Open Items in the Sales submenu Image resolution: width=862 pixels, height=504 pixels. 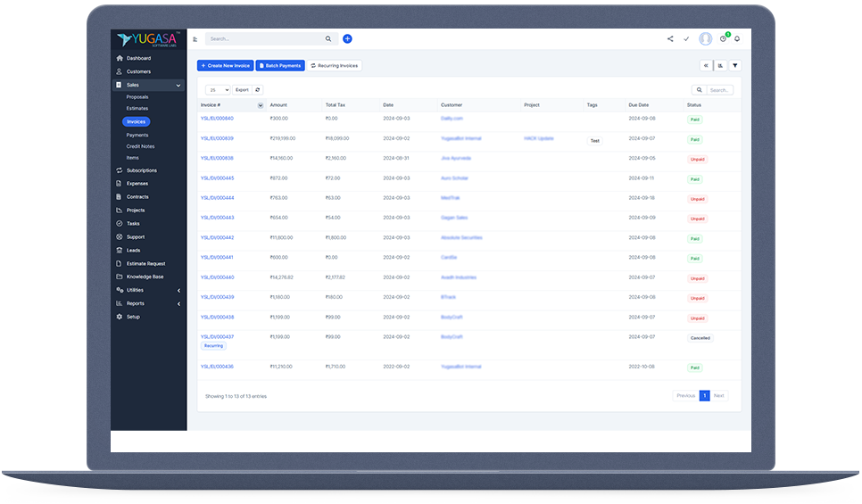(x=132, y=158)
